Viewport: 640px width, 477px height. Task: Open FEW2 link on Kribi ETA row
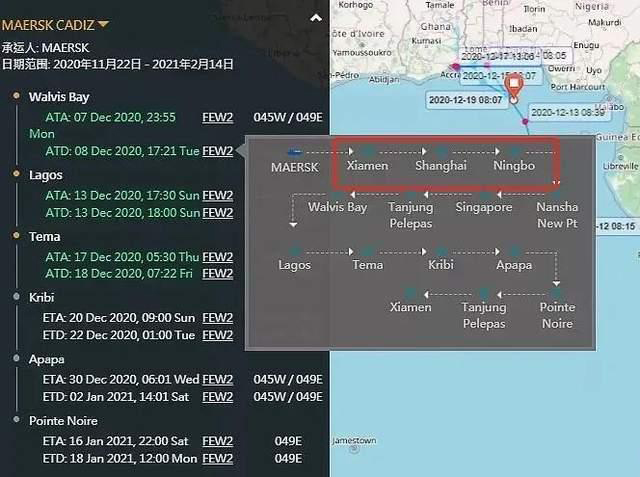pyautogui.click(x=218, y=318)
